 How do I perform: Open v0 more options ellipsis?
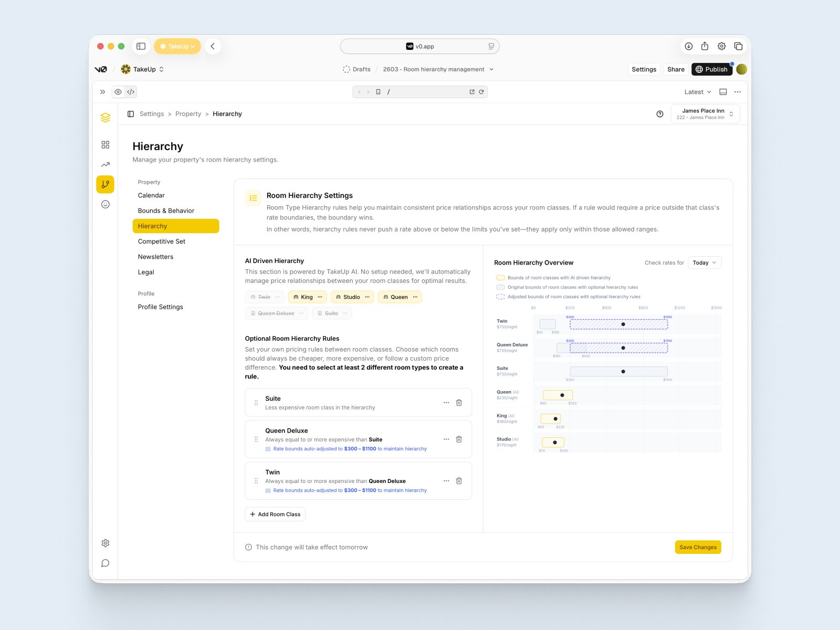(x=738, y=92)
